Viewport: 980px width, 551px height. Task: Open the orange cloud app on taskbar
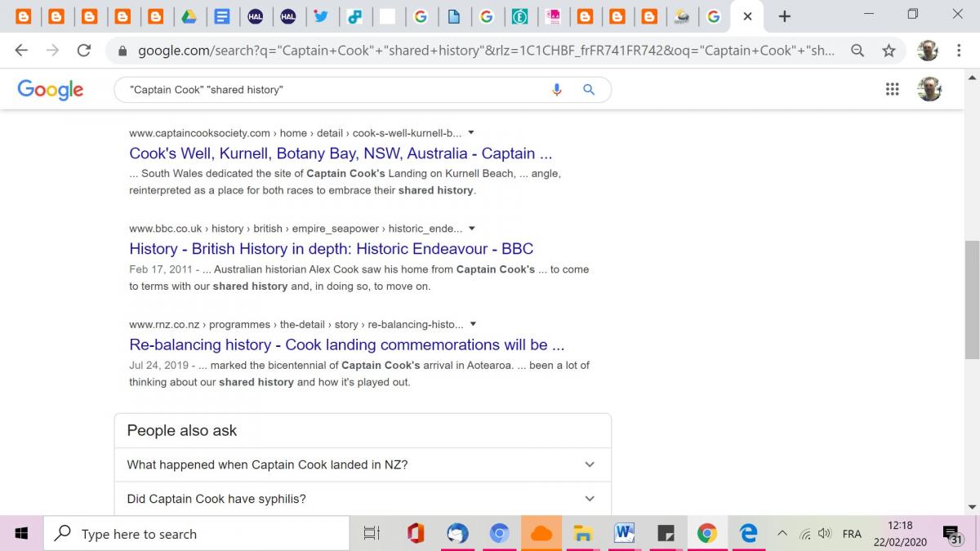pos(541,534)
